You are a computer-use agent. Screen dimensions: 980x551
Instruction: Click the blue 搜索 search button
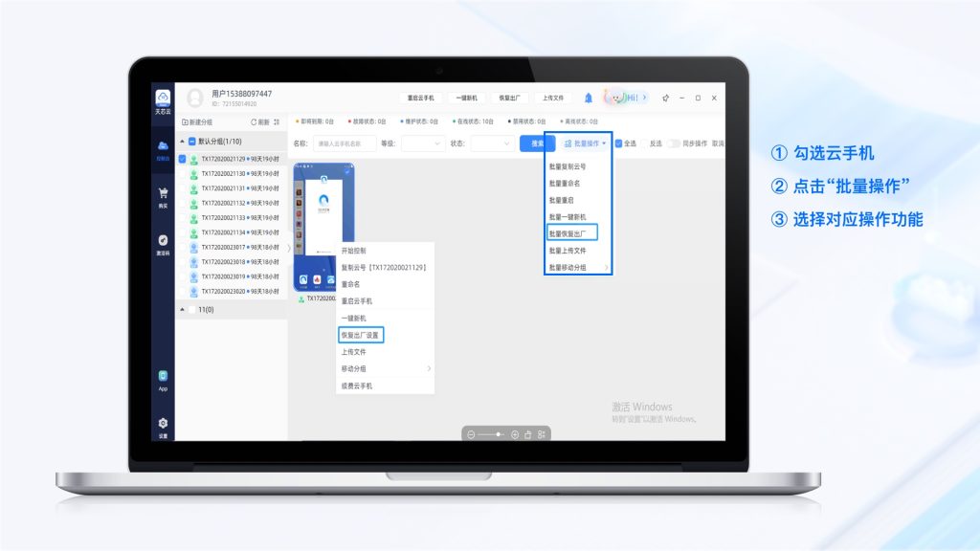tap(537, 143)
